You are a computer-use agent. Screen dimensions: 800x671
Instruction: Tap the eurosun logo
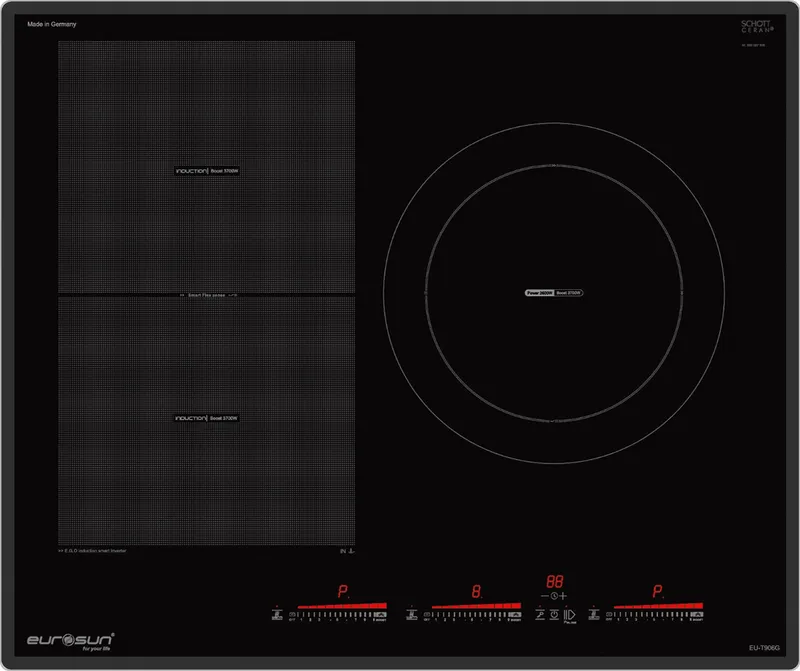[x=70, y=638]
